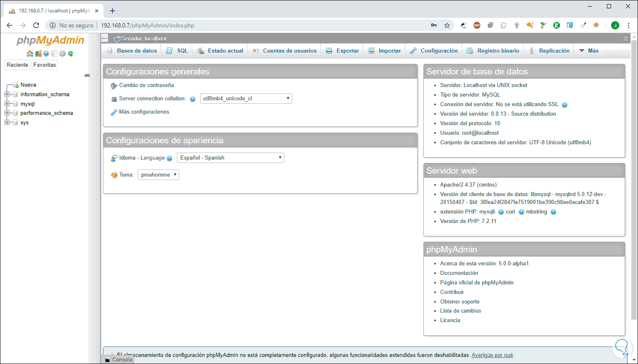Open the pmahomme theme dropdown
The image size is (638, 364).
159,175
